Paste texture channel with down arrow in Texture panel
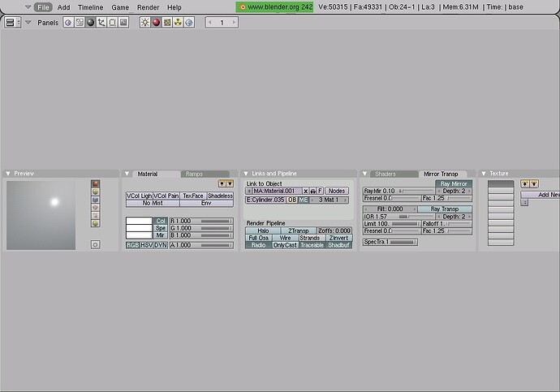Screen dimensions: 560x392 coord(534,184)
